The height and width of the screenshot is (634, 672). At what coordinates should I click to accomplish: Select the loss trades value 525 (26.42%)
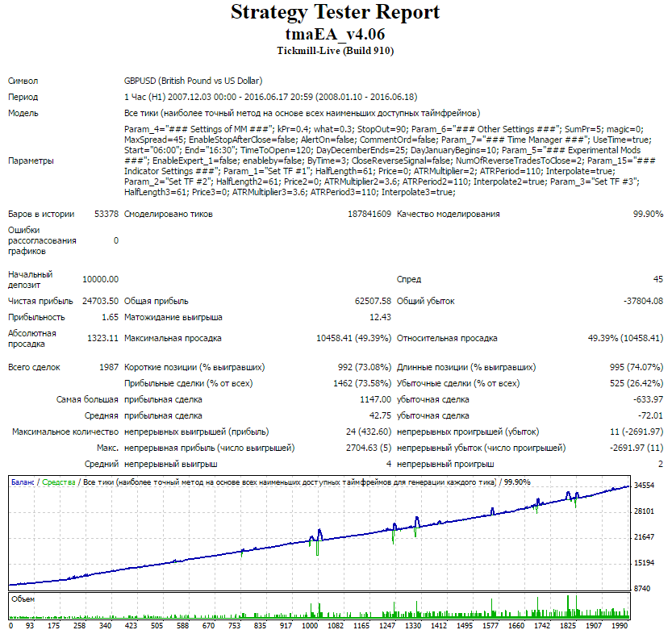click(x=637, y=384)
